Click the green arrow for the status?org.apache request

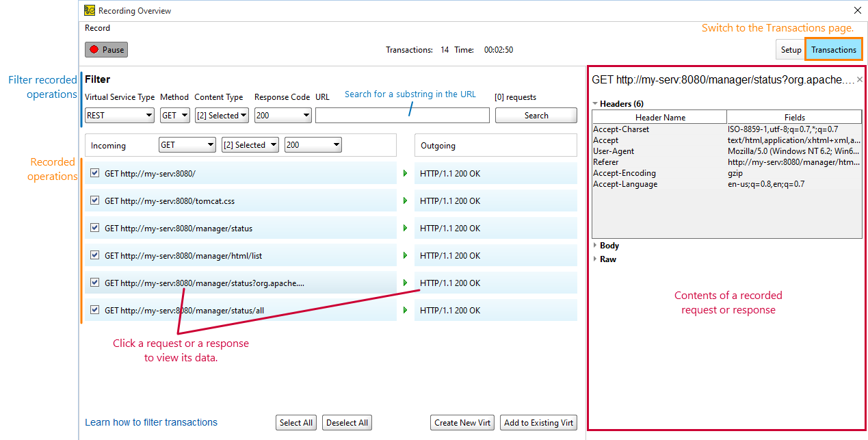point(405,283)
